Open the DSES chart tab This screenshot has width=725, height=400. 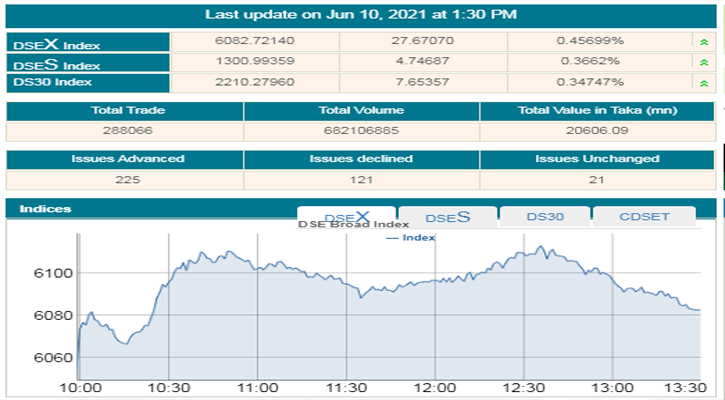pos(446,217)
